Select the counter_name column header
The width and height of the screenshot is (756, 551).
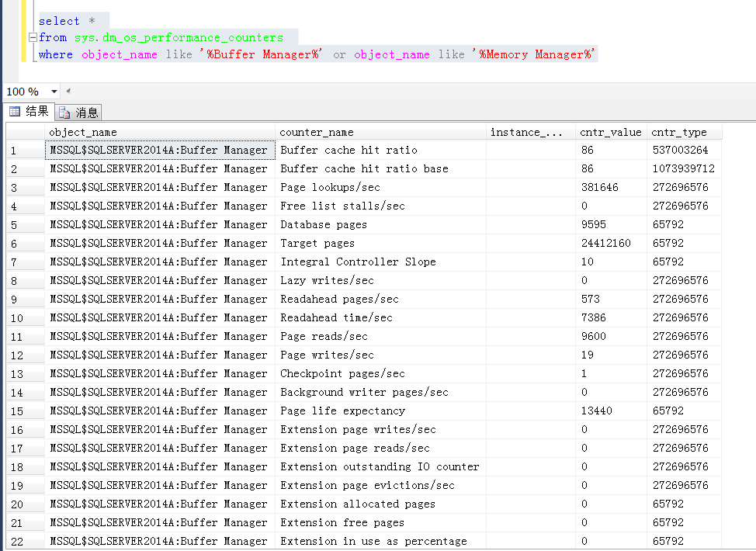[381, 132]
